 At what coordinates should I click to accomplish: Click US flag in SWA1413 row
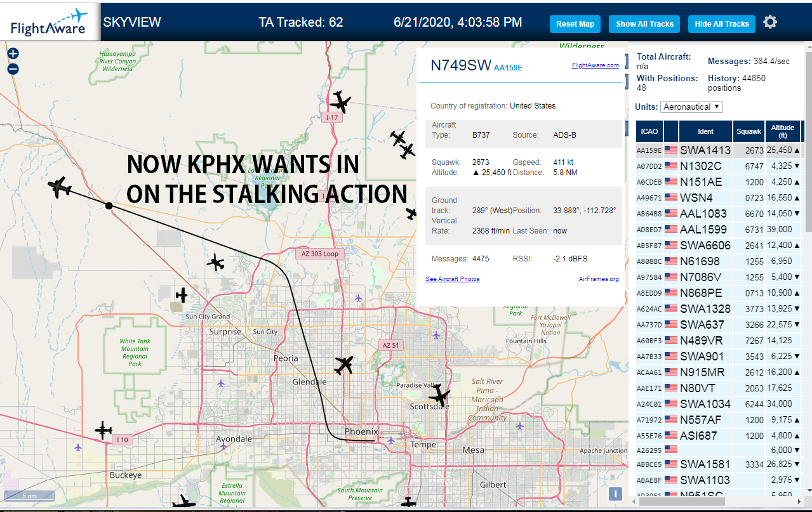coord(670,150)
